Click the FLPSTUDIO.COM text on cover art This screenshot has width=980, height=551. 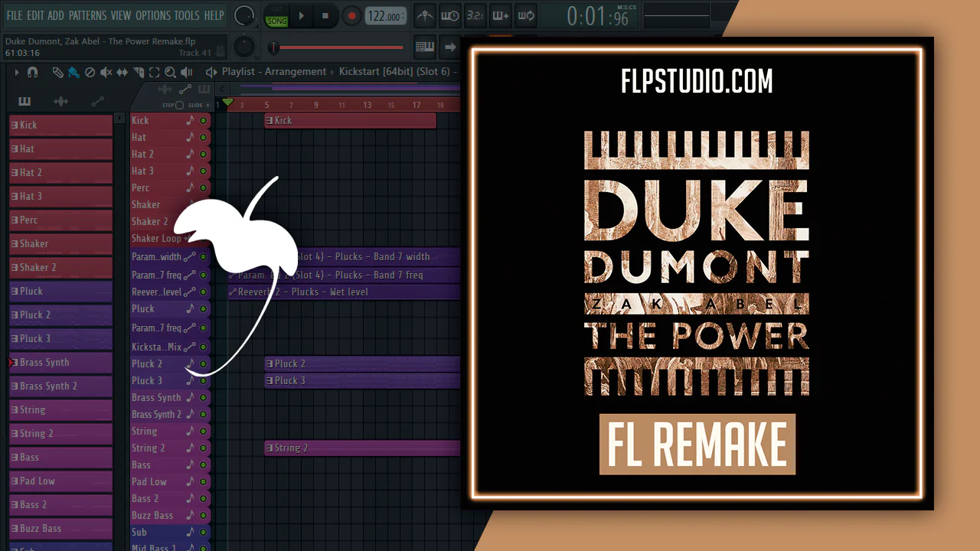tap(697, 81)
